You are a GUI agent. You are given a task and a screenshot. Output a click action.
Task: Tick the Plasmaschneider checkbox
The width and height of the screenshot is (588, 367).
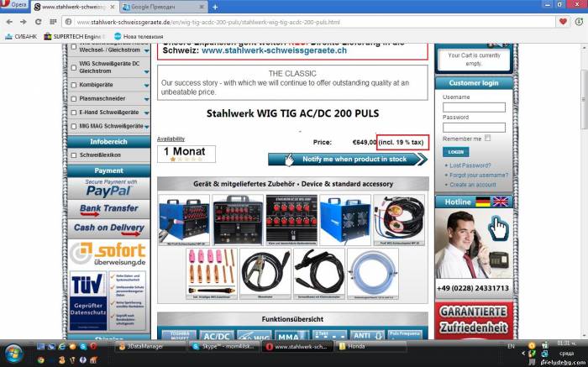click(x=74, y=99)
